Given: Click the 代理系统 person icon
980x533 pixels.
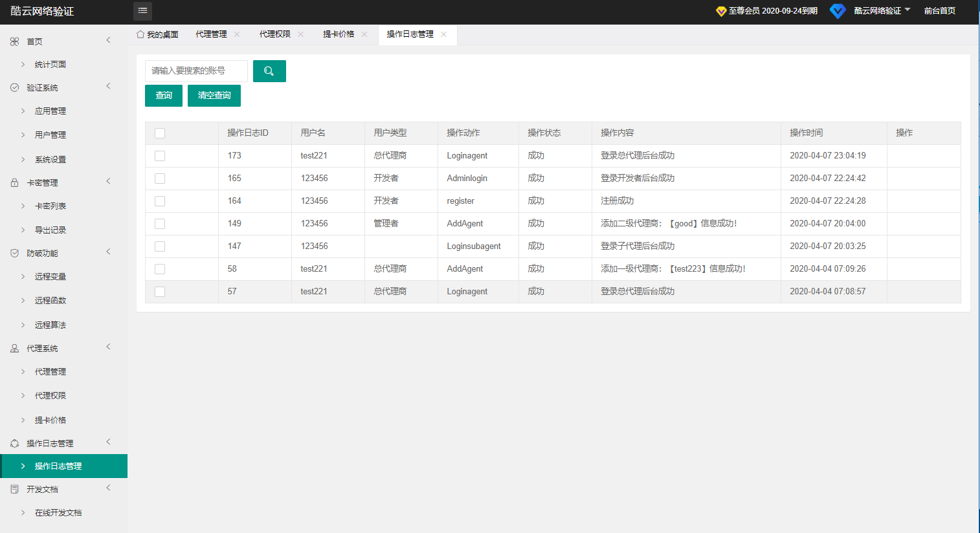Looking at the screenshot, I should click(x=13, y=347).
